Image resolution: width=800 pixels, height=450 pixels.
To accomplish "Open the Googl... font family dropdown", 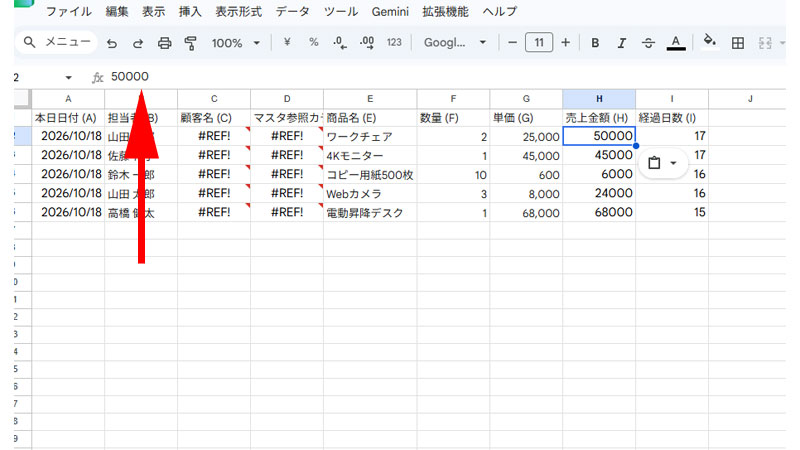I will coord(455,43).
